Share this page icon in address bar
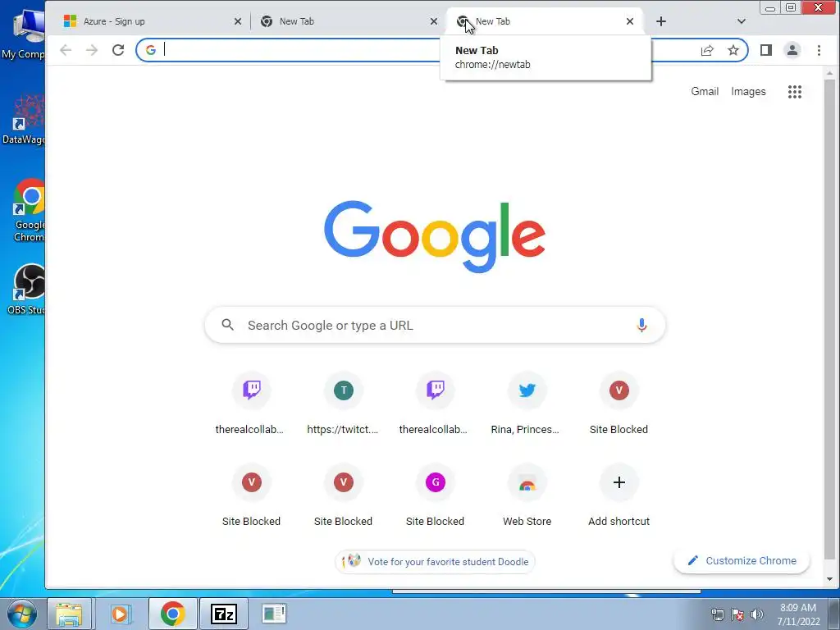This screenshot has width=840, height=630. [707, 50]
